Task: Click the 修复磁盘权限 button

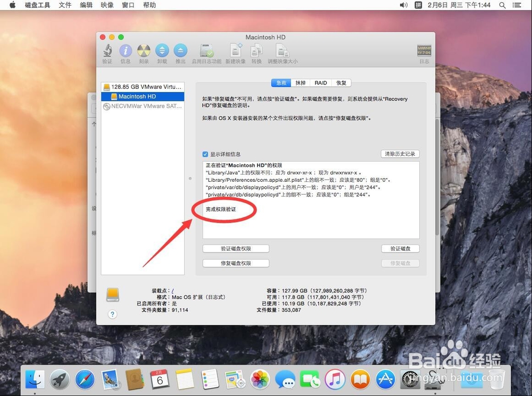Action: 236,263
